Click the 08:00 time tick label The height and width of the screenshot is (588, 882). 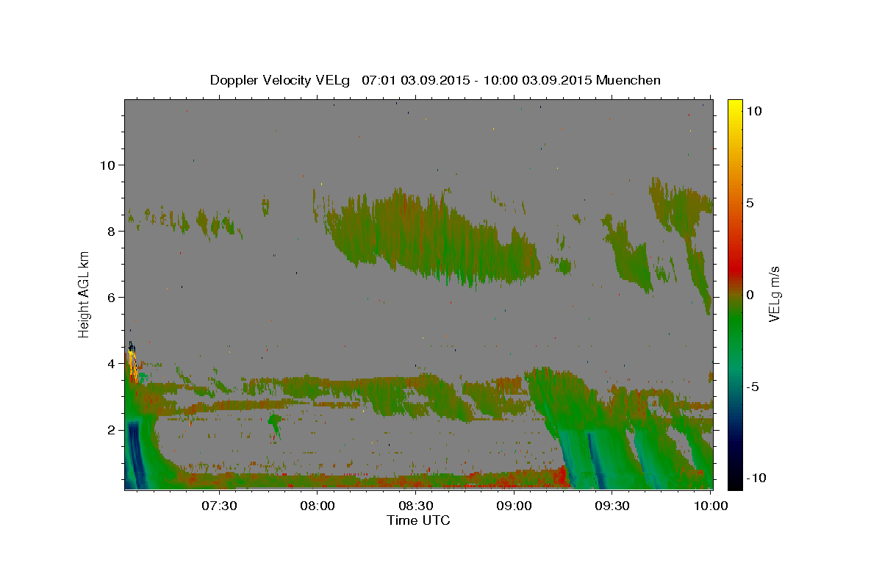pyautogui.click(x=318, y=506)
